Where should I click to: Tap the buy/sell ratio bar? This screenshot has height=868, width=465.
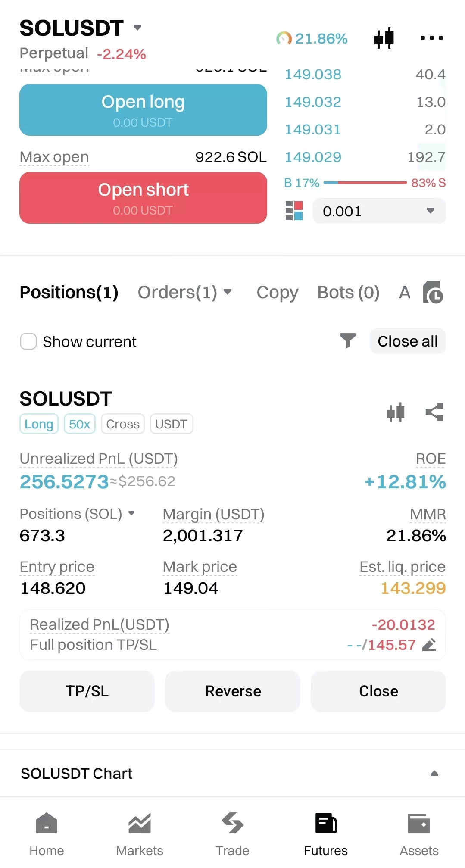pyautogui.click(x=365, y=183)
